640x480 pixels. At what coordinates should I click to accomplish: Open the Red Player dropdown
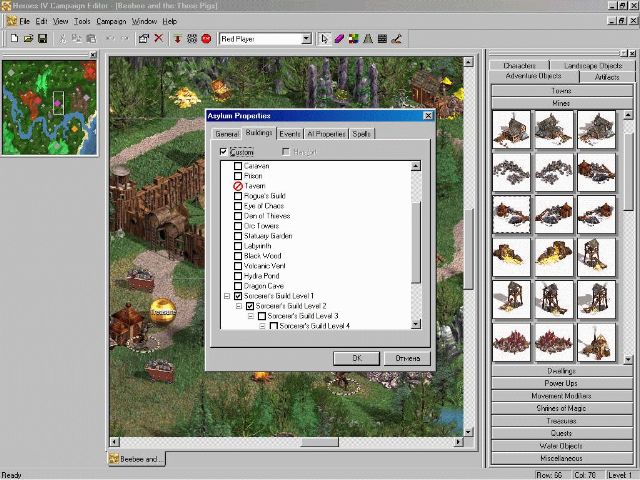click(x=306, y=39)
